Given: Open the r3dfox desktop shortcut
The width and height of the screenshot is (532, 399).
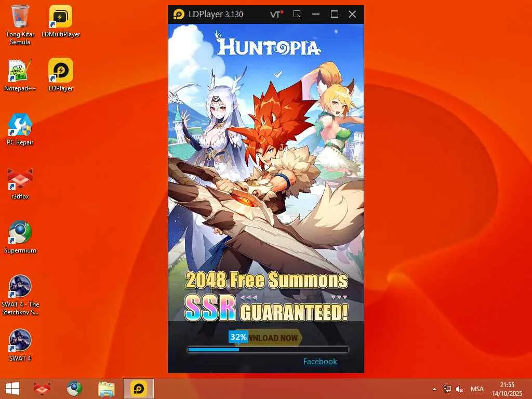Looking at the screenshot, I should tap(20, 183).
